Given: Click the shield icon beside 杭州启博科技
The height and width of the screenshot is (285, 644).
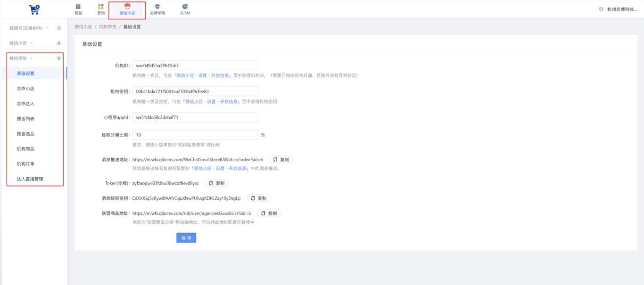Looking at the screenshot, I should tap(602, 9).
